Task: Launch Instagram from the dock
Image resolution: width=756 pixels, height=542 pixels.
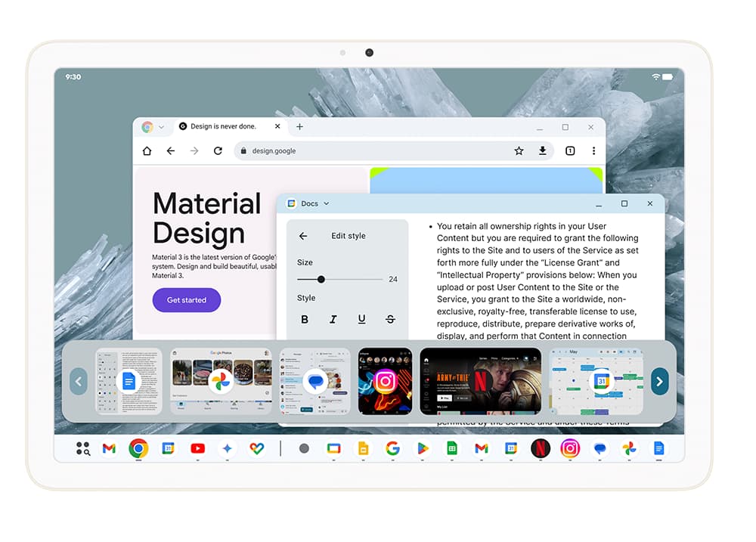Action: [x=570, y=448]
